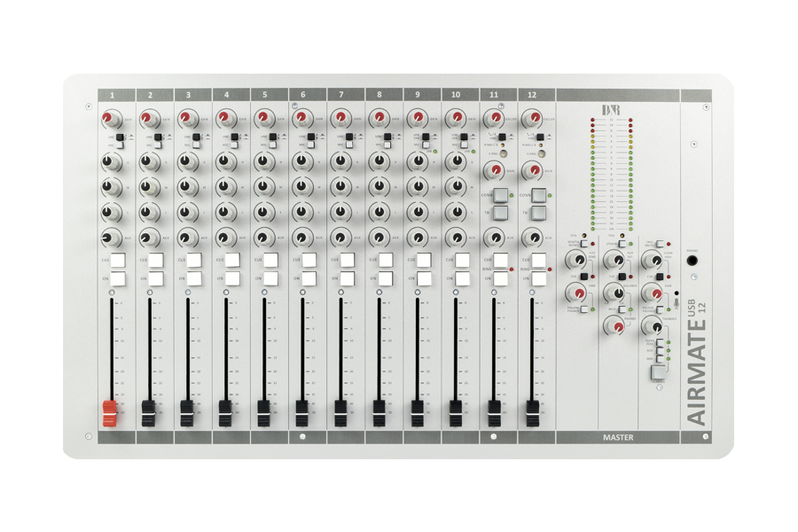Viewport: 798px width, 532px height.
Task: Click the channel 6 fader cap
Action: click(301, 413)
